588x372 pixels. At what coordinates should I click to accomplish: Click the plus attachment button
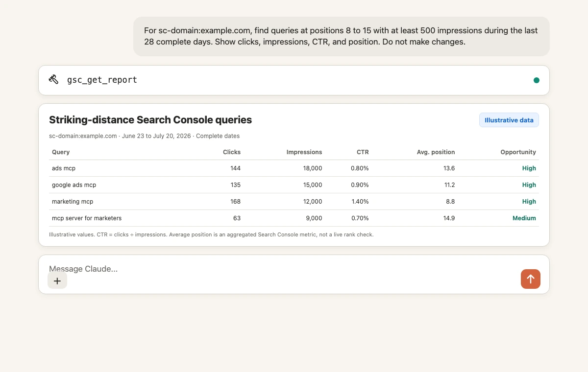57,280
